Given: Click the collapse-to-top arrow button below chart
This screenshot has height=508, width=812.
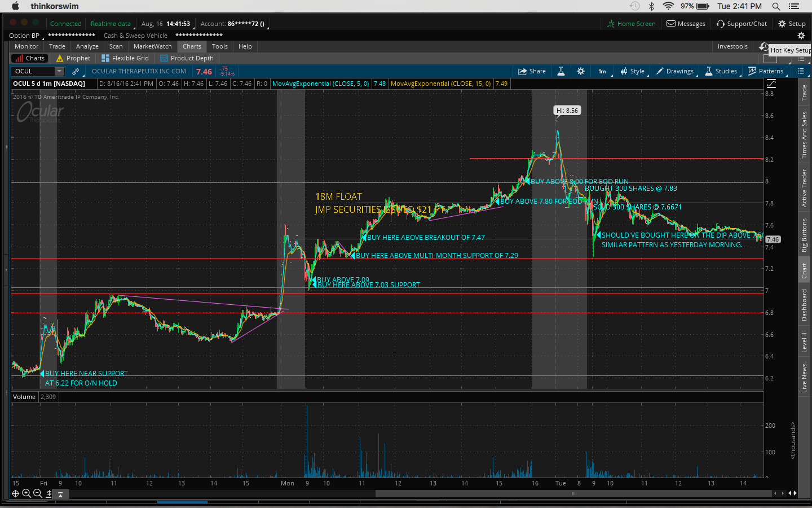Looking at the screenshot, I should [60, 494].
